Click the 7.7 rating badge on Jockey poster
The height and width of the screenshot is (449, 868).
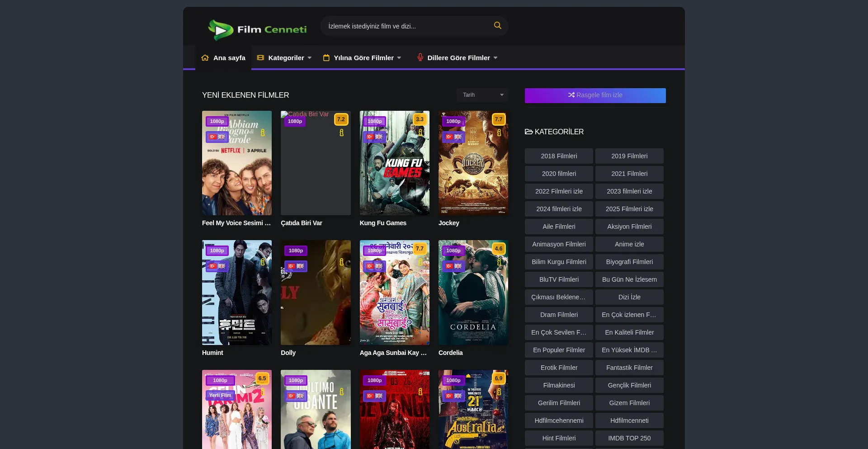499,119
